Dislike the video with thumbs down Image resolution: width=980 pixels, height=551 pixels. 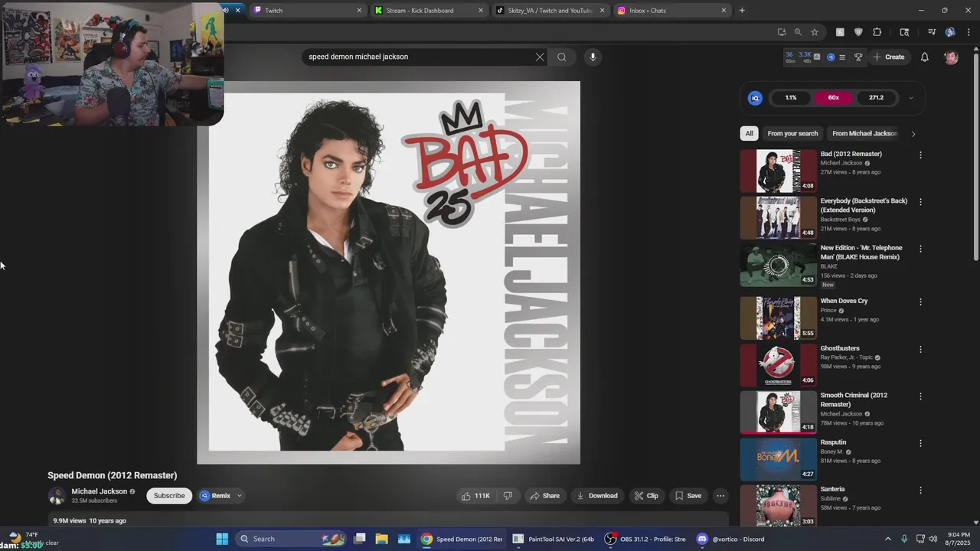[x=508, y=496]
